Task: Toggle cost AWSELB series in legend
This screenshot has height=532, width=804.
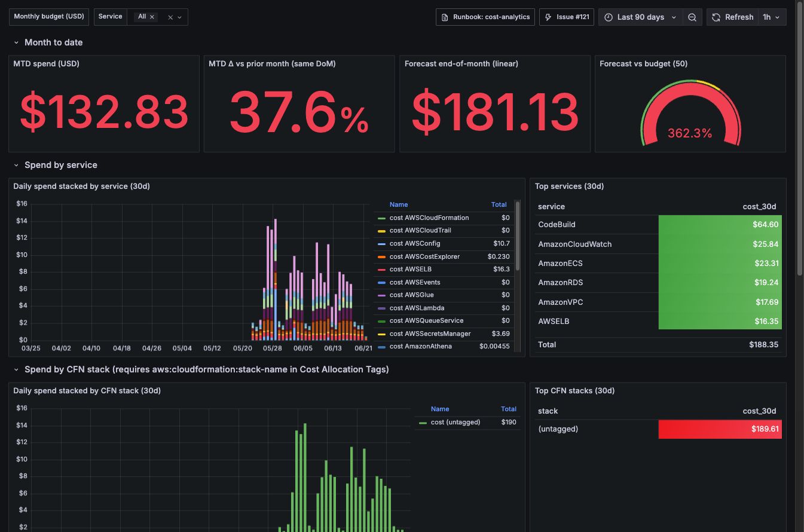Action: 410,269
